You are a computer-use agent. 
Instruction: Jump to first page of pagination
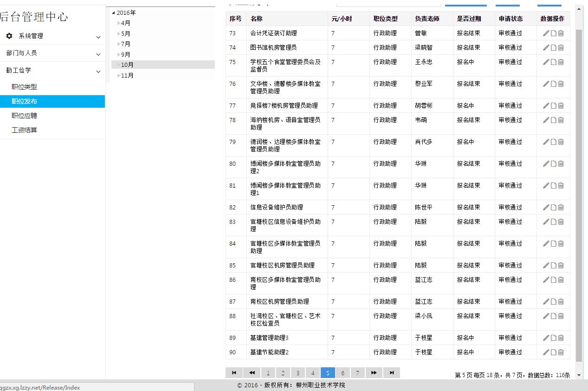[234, 372]
